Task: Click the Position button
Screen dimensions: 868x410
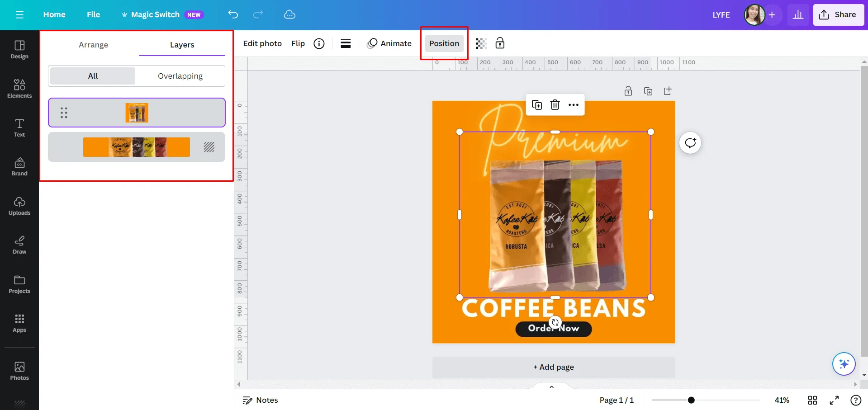Action: click(x=444, y=43)
